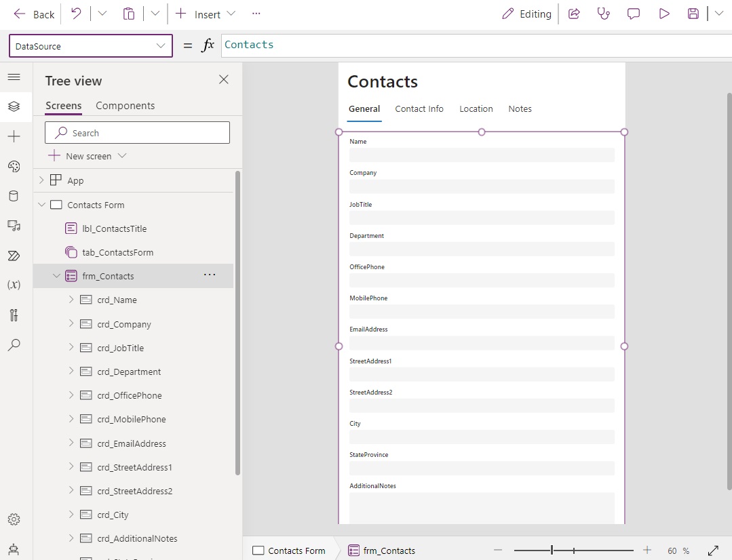Switch to the Components tab
The image size is (732, 560).
pyautogui.click(x=125, y=106)
